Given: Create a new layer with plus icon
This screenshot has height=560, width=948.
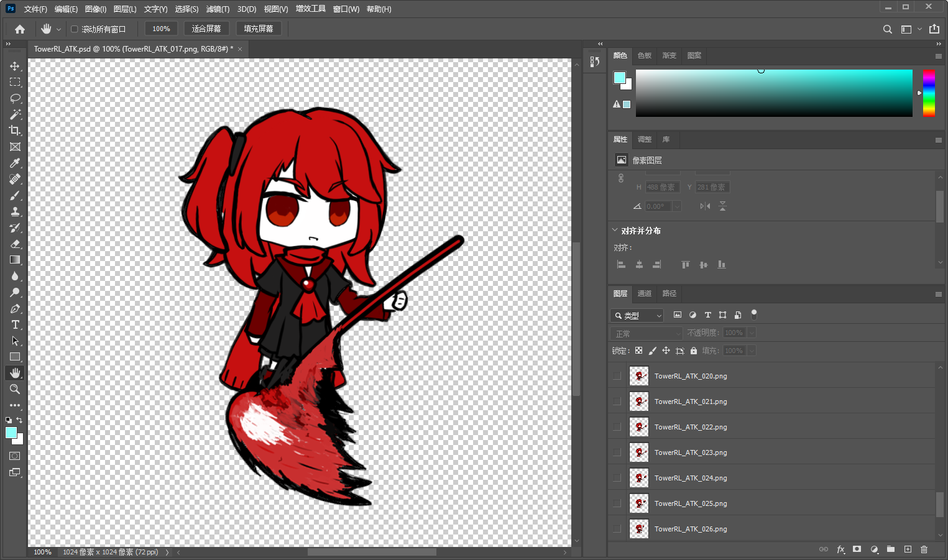Looking at the screenshot, I should coord(908,549).
